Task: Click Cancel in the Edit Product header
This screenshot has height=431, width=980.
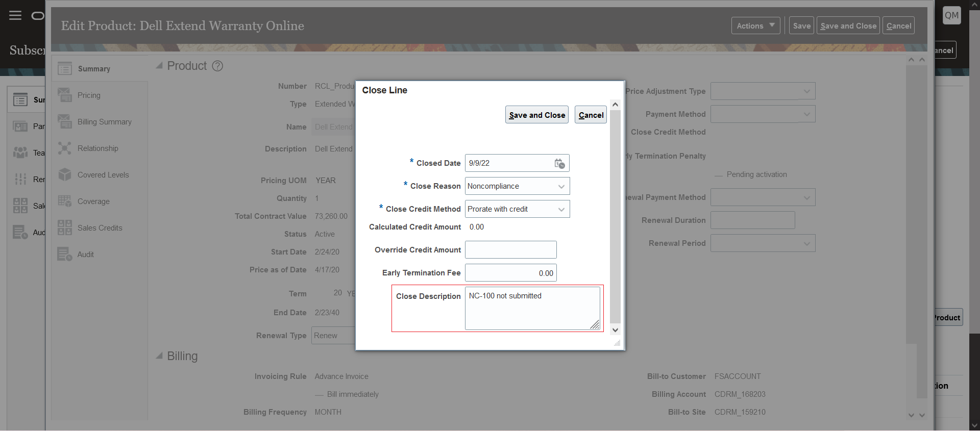Action: (899, 26)
